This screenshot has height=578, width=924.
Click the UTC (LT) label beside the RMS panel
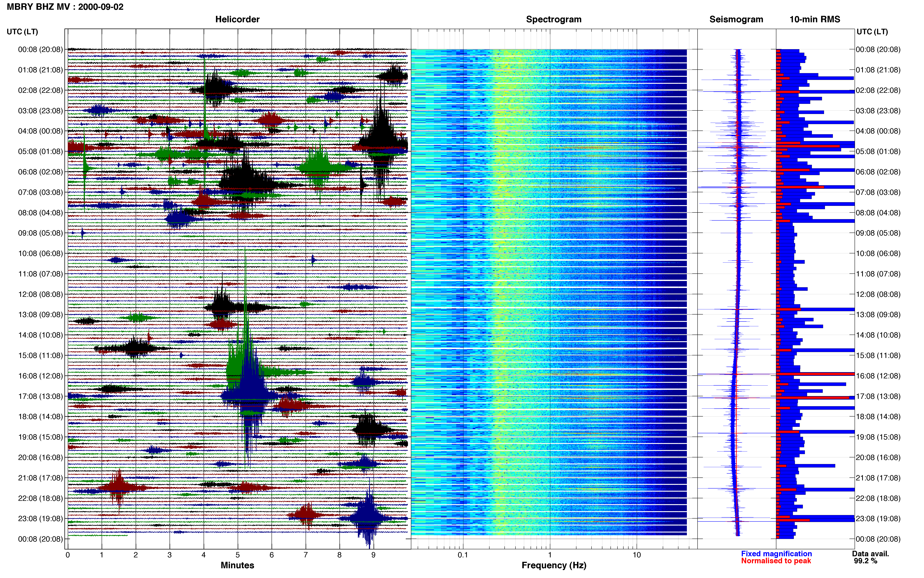872,32
